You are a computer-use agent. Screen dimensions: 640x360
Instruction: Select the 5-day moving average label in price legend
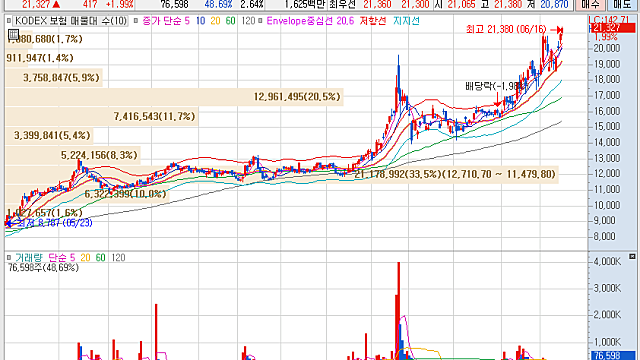[187, 21]
